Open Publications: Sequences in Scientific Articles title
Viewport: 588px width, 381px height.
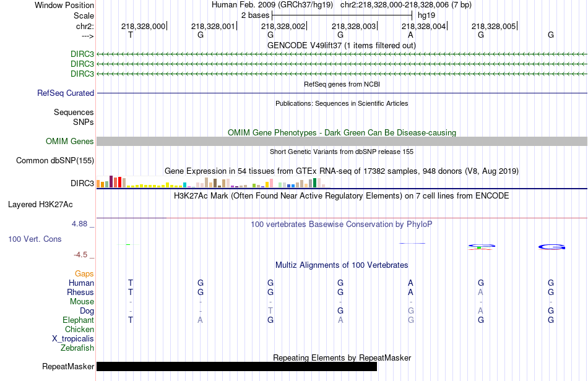(x=342, y=103)
